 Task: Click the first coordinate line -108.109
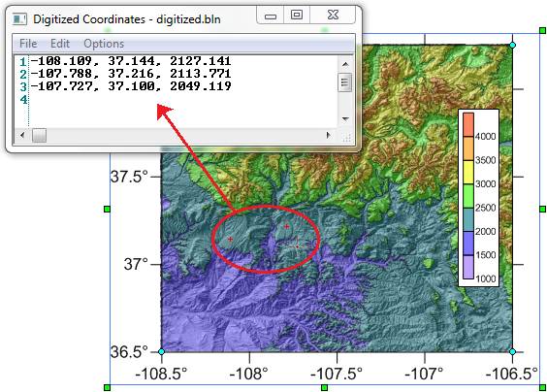click(131, 61)
